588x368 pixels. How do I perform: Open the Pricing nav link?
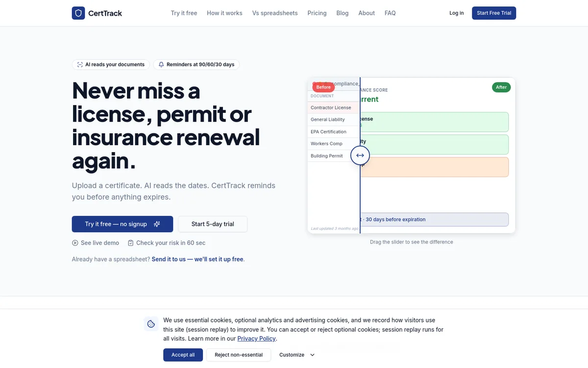pyautogui.click(x=317, y=13)
